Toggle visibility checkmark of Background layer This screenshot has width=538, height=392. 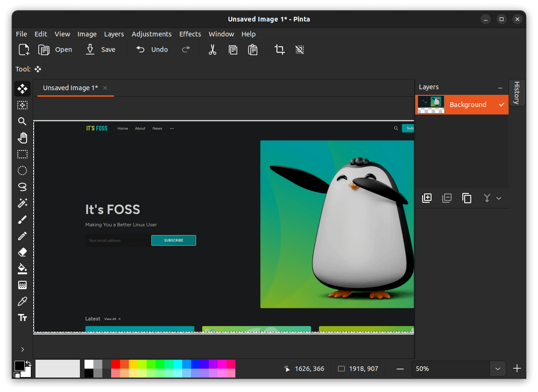click(x=501, y=105)
